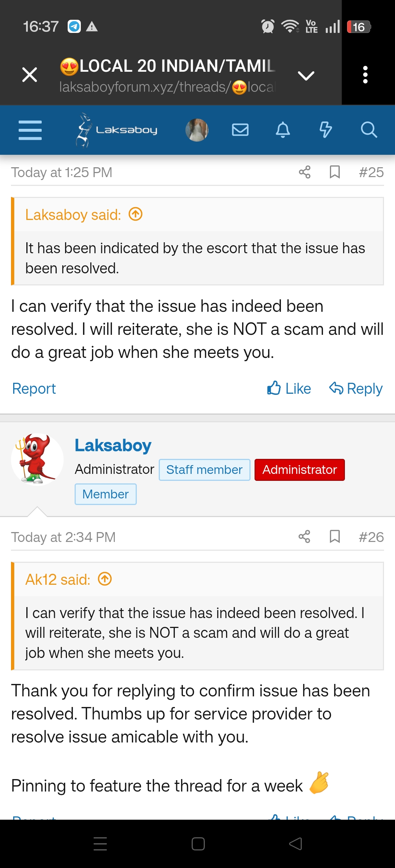Image resolution: width=395 pixels, height=868 pixels.
Task: Expand the page title chevron dropdown
Action: pos(306,76)
